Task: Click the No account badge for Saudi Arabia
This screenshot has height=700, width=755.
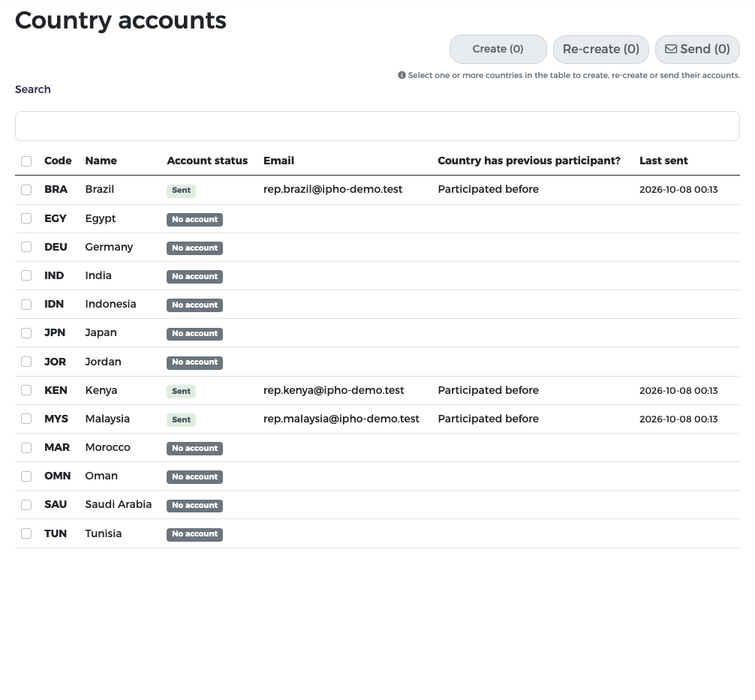Action: [x=194, y=506]
